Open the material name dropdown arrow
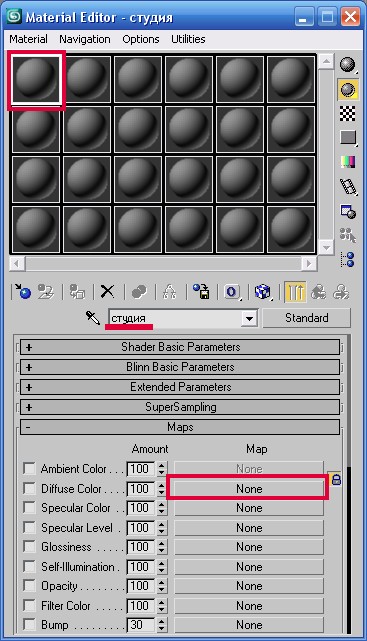This screenshot has height=641, width=367. 249,318
